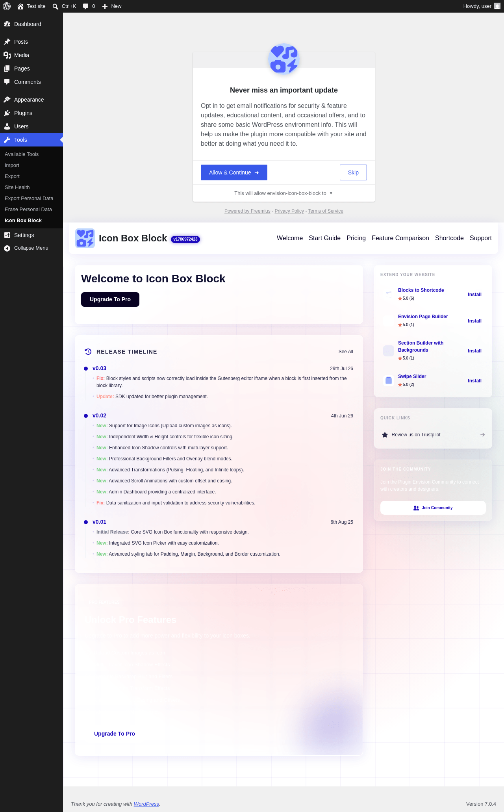Open the Start Guide tab
This screenshot has width=504, height=812.
(x=324, y=238)
